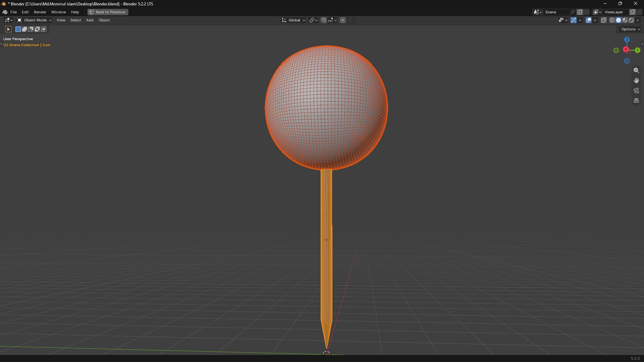Click the pan view hand icon
Image resolution: width=644 pixels, height=362 pixels.
(636, 80)
